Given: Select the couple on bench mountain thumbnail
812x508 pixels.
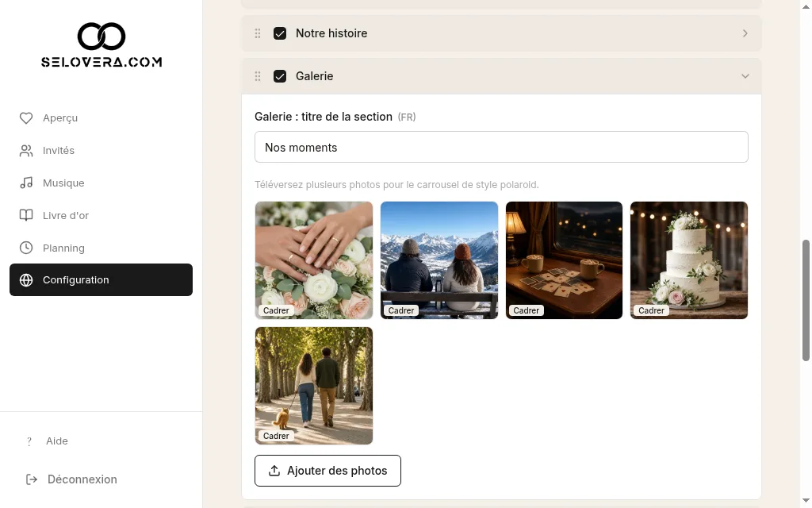Looking at the screenshot, I should tap(439, 260).
